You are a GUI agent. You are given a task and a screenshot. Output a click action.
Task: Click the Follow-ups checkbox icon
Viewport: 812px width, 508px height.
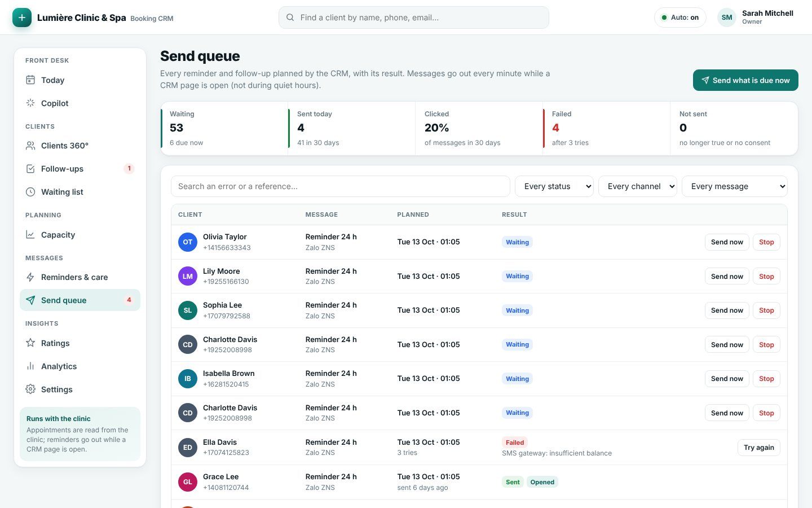click(30, 169)
